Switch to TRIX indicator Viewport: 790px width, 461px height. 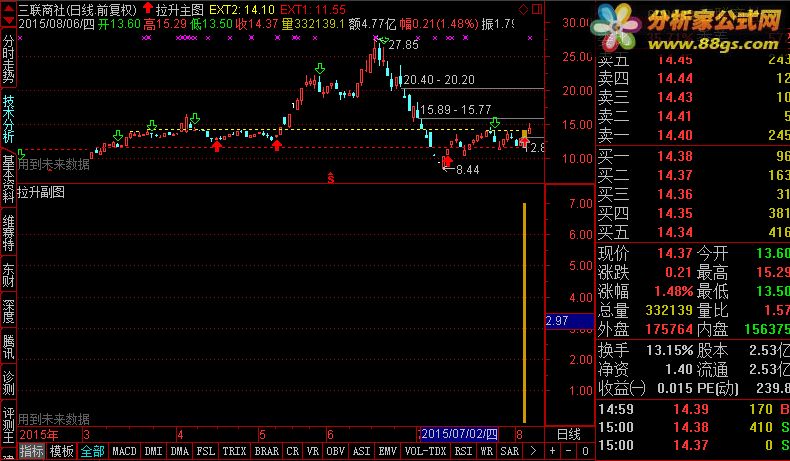[x=234, y=451]
